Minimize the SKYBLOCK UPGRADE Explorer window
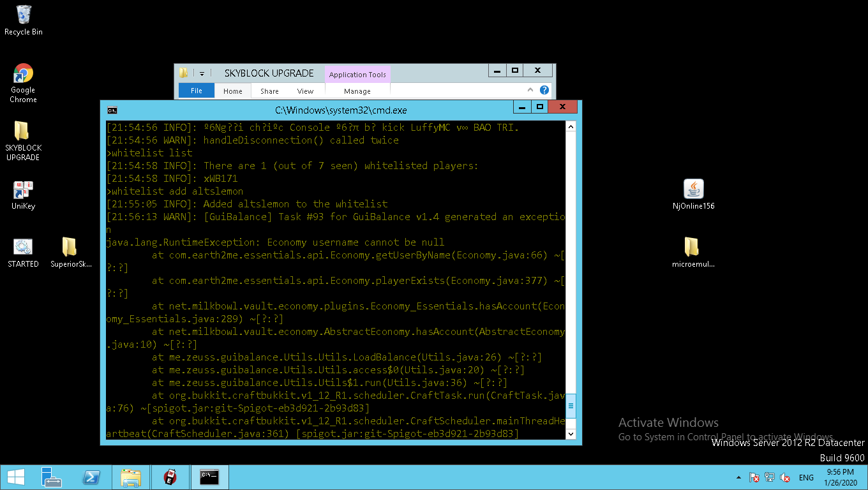 498,70
